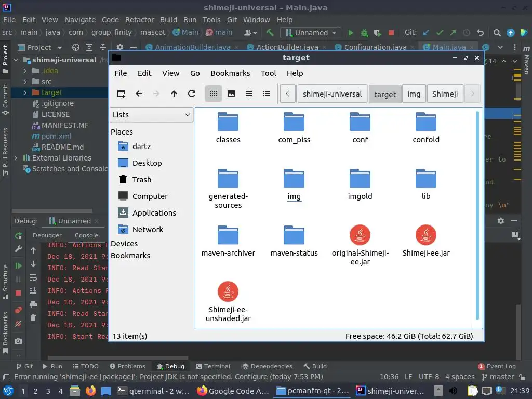Viewport: 532px width, 399px height.
Task: Expand External Libraries node
Action: tap(16, 158)
